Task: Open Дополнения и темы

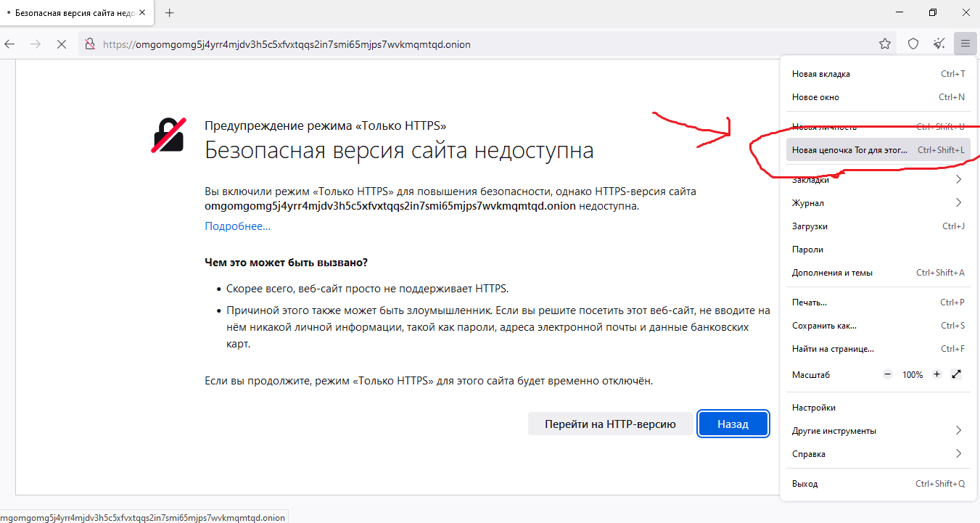Action: coord(878,273)
